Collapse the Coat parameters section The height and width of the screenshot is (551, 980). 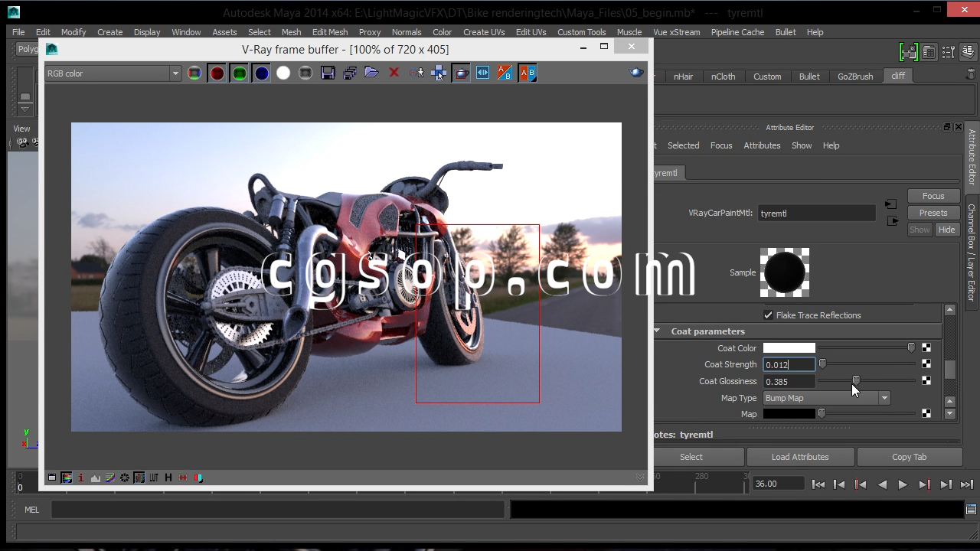(657, 331)
